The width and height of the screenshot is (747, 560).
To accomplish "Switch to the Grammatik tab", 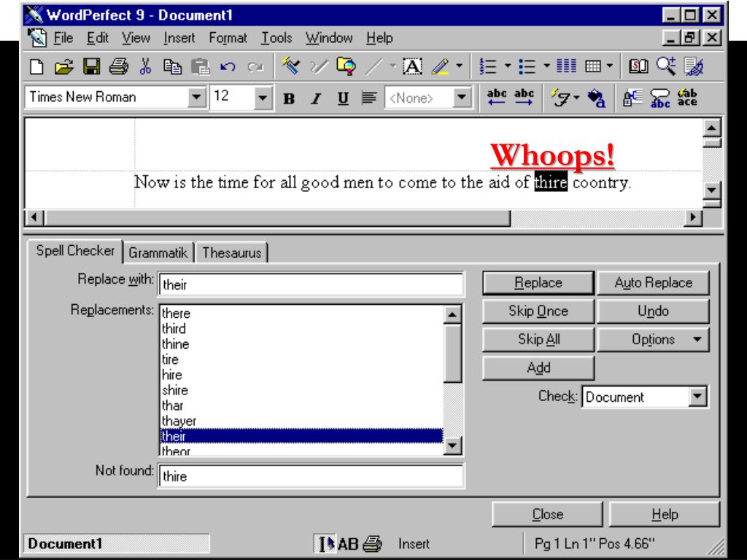I will click(x=158, y=252).
